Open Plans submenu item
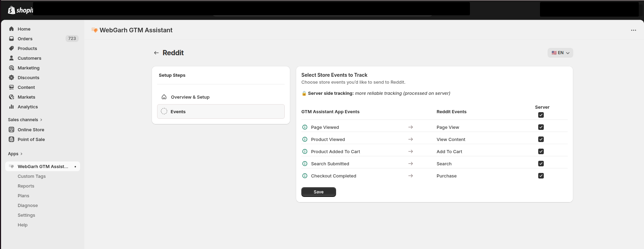Image resolution: width=644 pixels, height=249 pixels. (x=24, y=196)
